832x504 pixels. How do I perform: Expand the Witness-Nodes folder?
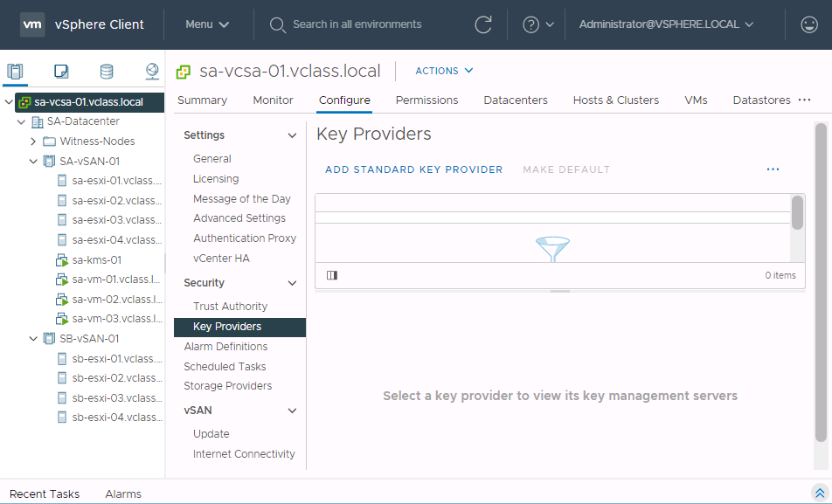33,142
